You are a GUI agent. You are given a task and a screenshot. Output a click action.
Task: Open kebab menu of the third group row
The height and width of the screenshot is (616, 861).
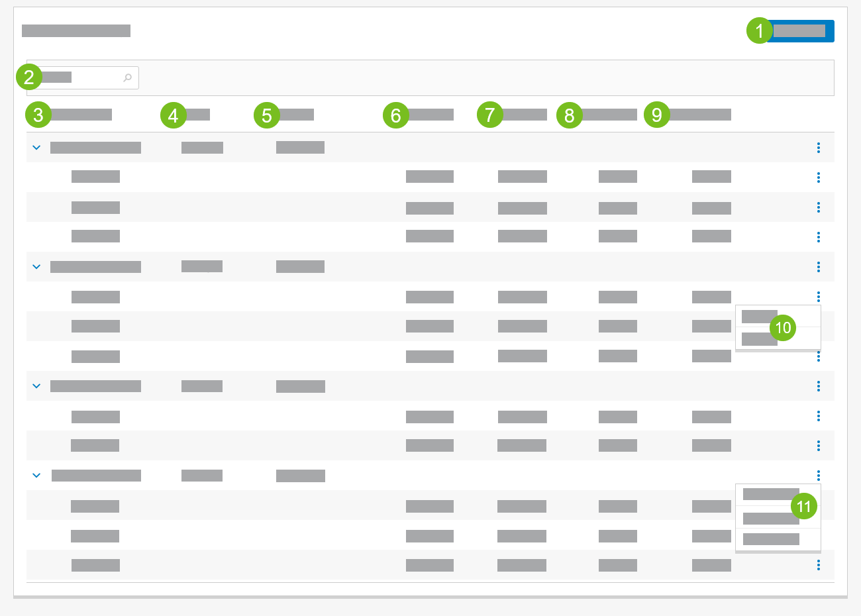(x=819, y=386)
